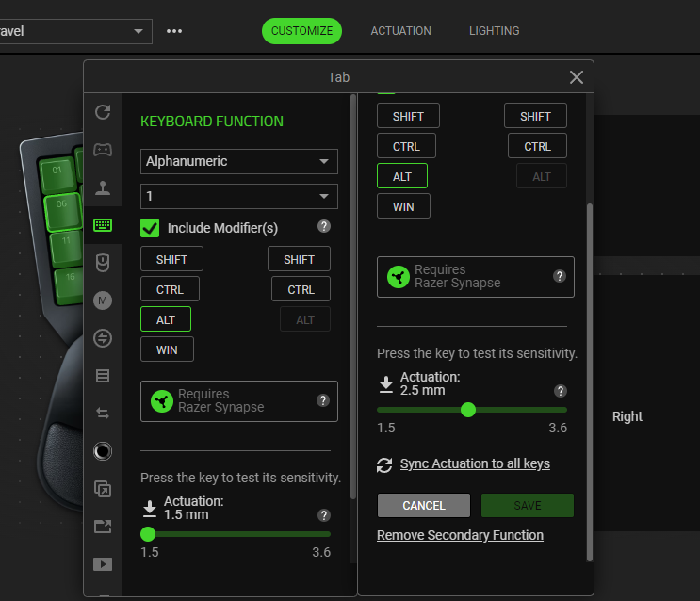Toggle right CTRL modifier in Keyboard Function panel
Screen dimensions: 700x601
(301, 289)
